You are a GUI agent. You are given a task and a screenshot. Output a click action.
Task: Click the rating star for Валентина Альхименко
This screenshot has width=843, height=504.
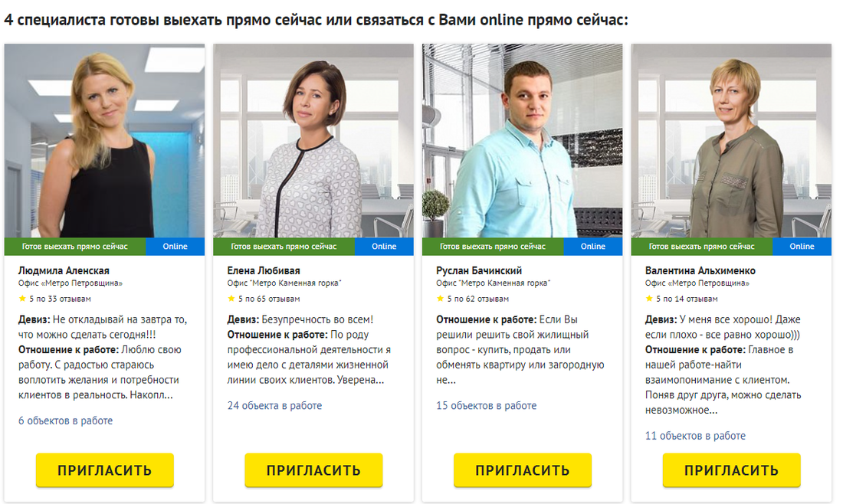[649, 299]
